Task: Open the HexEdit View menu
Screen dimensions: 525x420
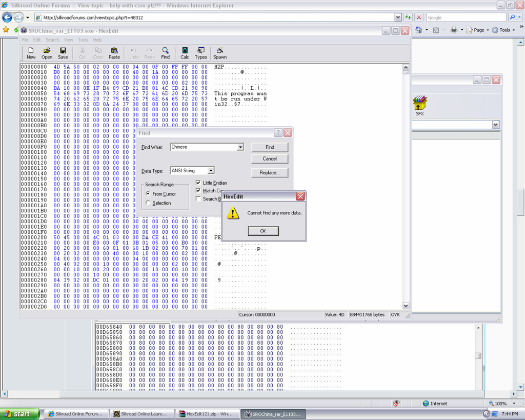Action: (x=69, y=40)
